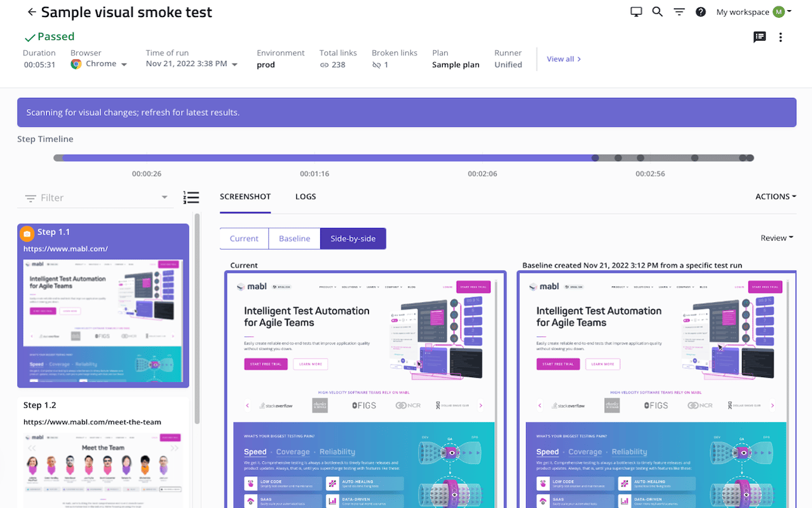Open the My workspace dropdown

pos(754,11)
